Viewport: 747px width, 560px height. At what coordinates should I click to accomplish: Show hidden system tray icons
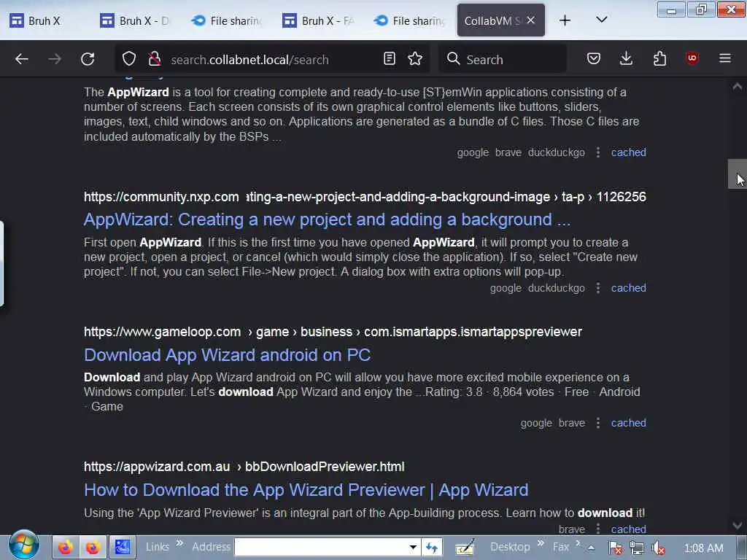pyautogui.click(x=591, y=548)
